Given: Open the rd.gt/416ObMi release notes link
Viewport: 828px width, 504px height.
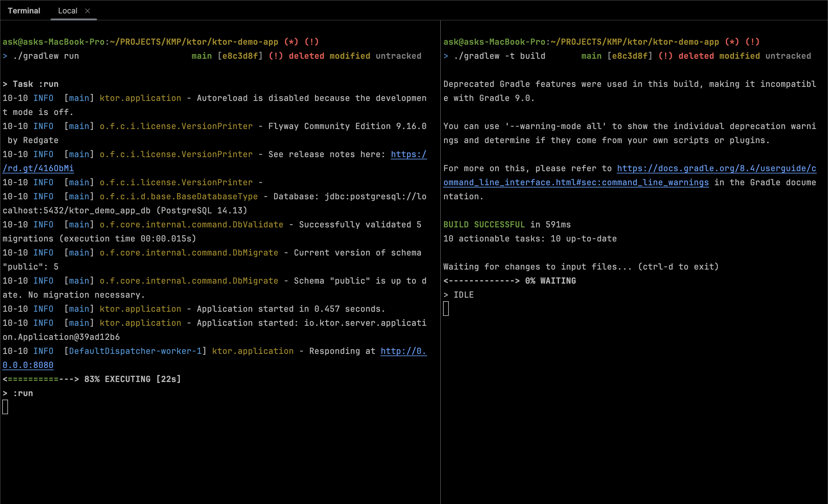Looking at the screenshot, I should 38,168.
